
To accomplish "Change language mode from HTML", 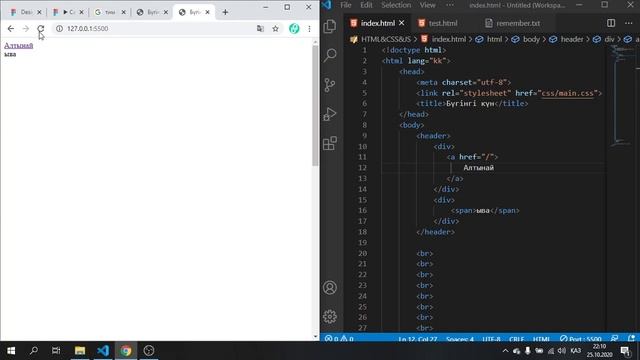I will click(541, 339).
